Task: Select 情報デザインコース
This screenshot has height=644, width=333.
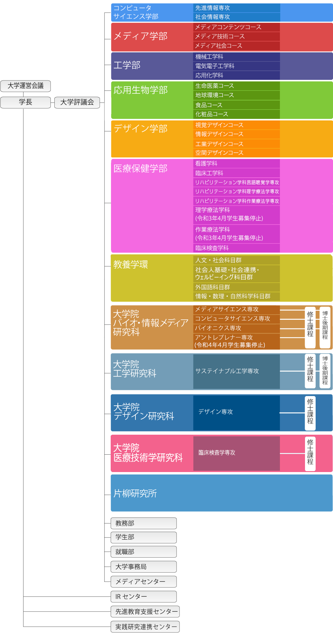Action: [236, 134]
